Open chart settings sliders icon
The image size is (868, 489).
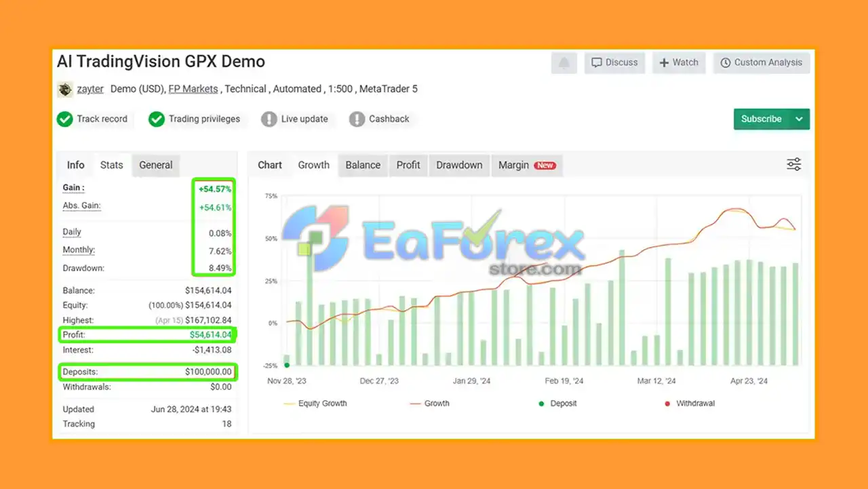pyautogui.click(x=794, y=164)
